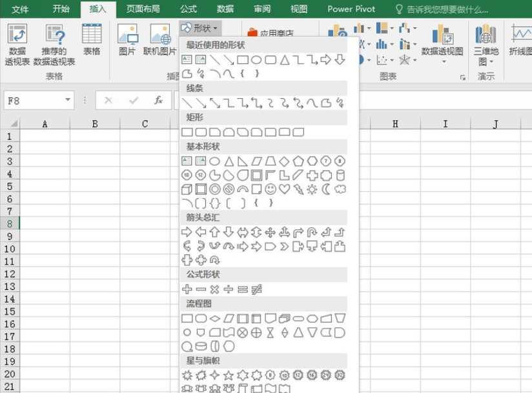The width and height of the screenshot is (532, 393).
Task: Click the insert function fx icon
Action: click(x=158, y=100)
